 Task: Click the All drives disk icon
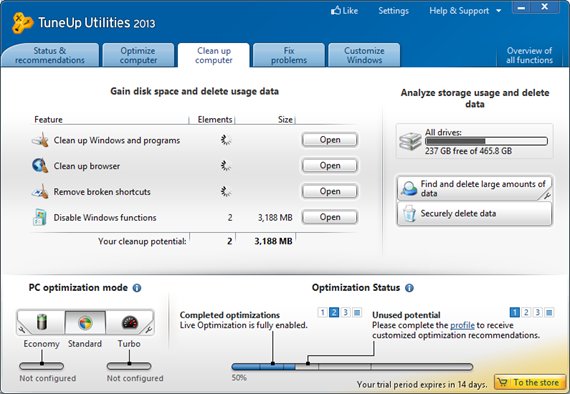410,141
